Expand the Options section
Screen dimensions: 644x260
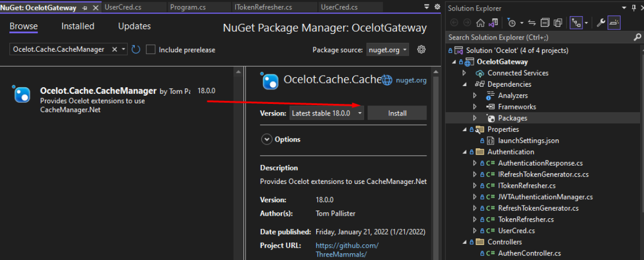[x=267, y=139]
